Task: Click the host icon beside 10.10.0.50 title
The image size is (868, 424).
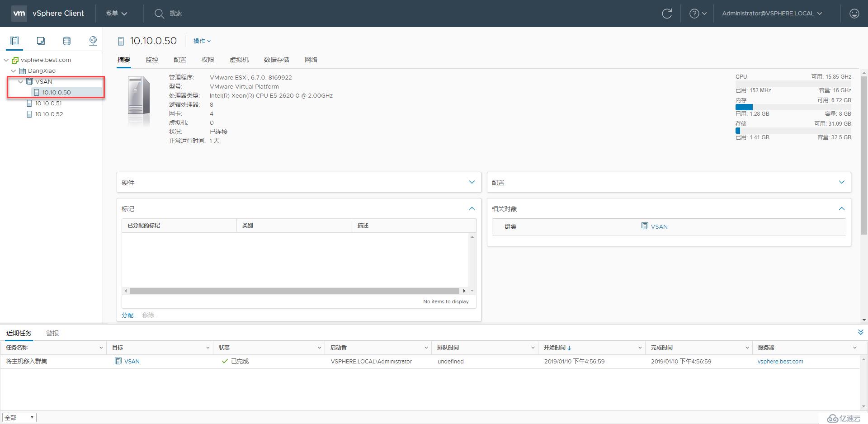Action: point(121,42)
